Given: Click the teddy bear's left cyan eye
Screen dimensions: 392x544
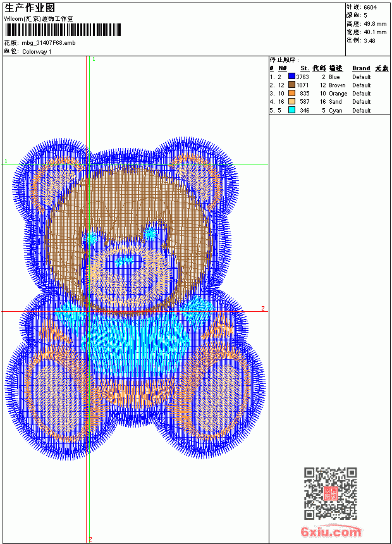Looking at the screenshot, I should point(91,238).
